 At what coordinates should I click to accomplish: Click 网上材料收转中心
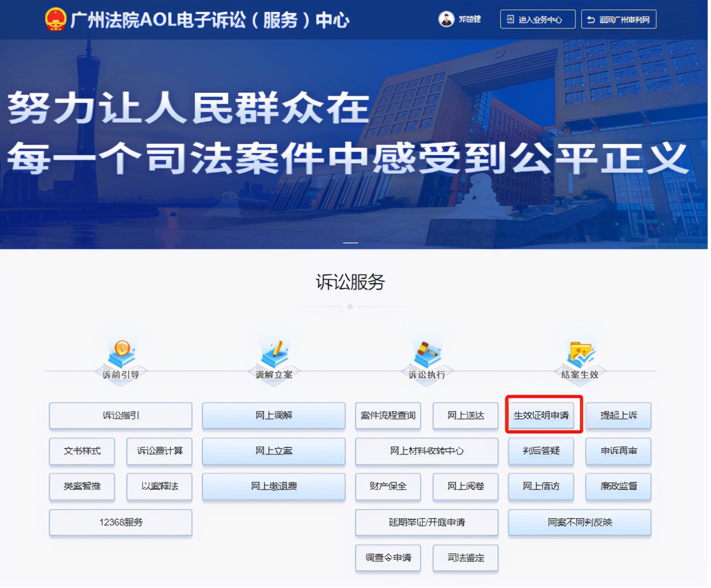[427, 451]
